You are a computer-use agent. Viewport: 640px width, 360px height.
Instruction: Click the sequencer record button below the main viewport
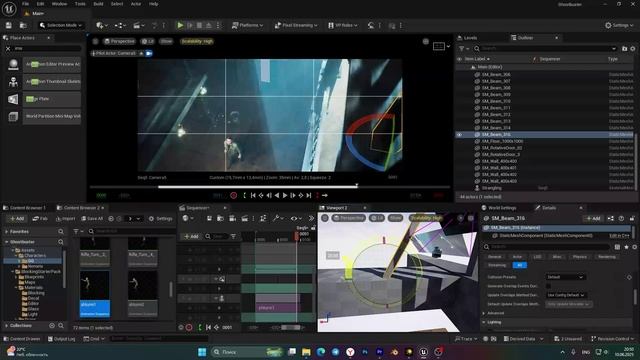click(233, 196)
